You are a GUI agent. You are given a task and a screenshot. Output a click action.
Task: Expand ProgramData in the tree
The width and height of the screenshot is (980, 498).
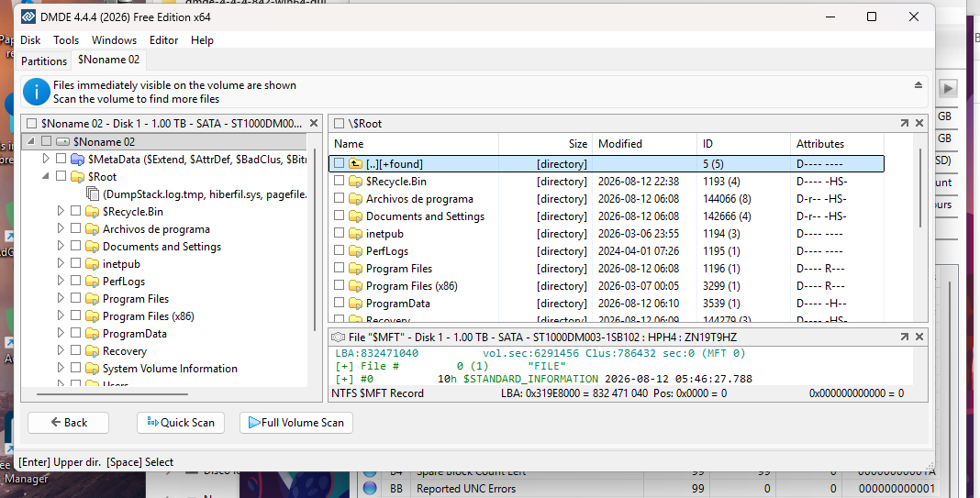click(x=61, y=334)
